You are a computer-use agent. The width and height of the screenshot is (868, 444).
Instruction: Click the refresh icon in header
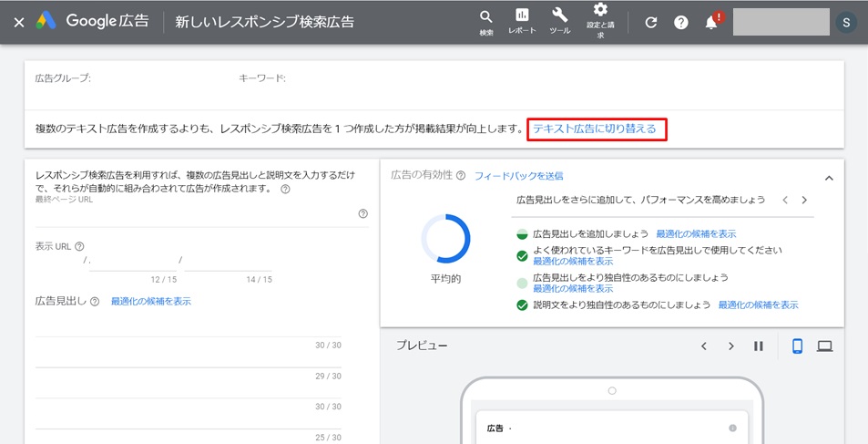[x=650, y=23]
